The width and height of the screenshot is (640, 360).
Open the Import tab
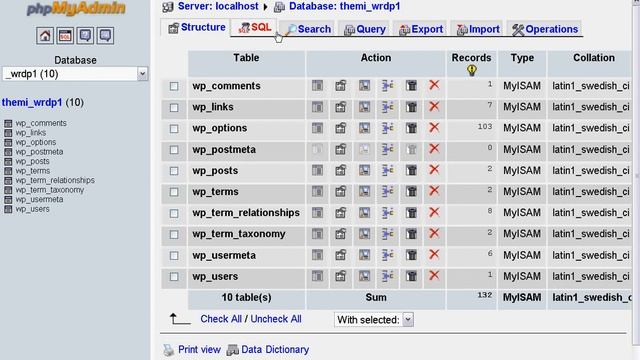tap(478, 29)
